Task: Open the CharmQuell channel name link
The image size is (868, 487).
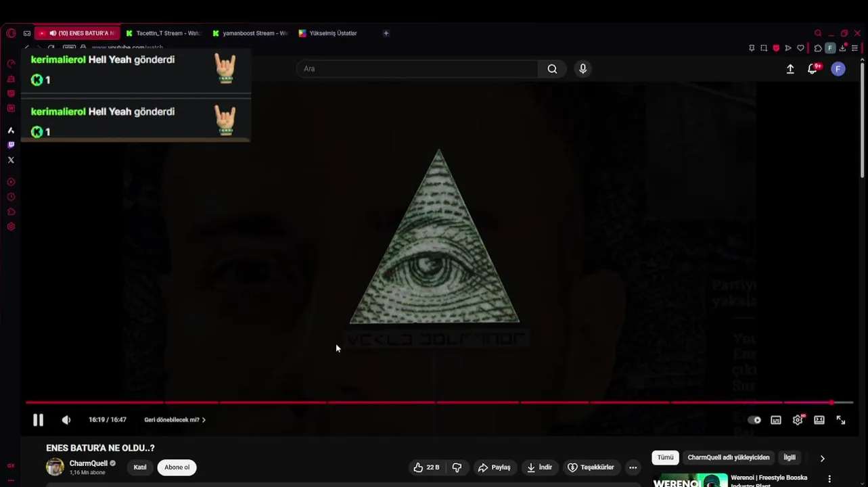Action: (x=88, y=463)
